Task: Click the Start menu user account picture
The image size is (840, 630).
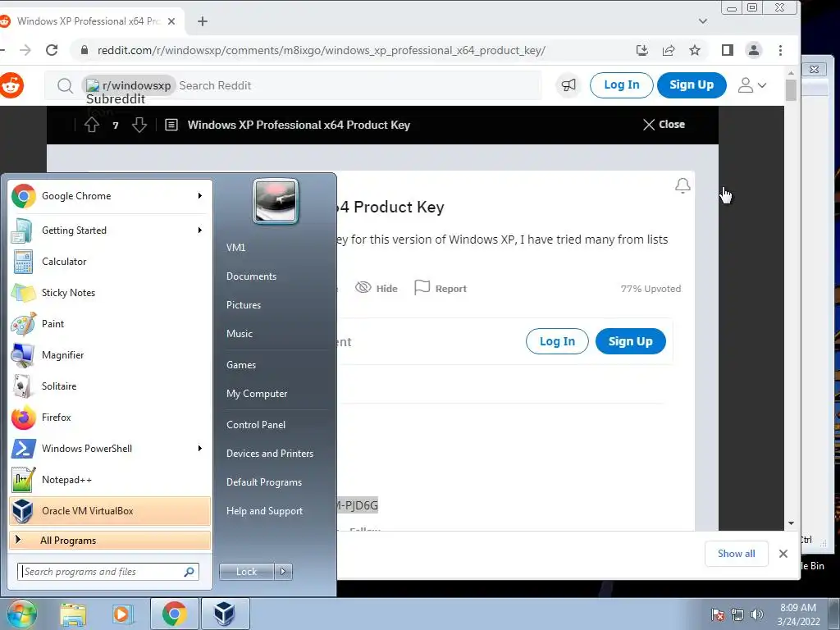Action: click(x=276, y=202)
